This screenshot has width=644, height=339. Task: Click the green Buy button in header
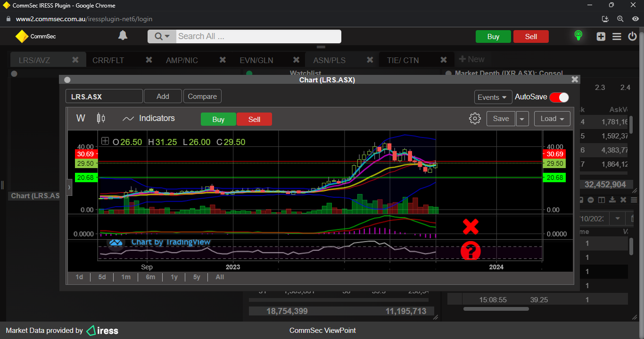[493, 37]
